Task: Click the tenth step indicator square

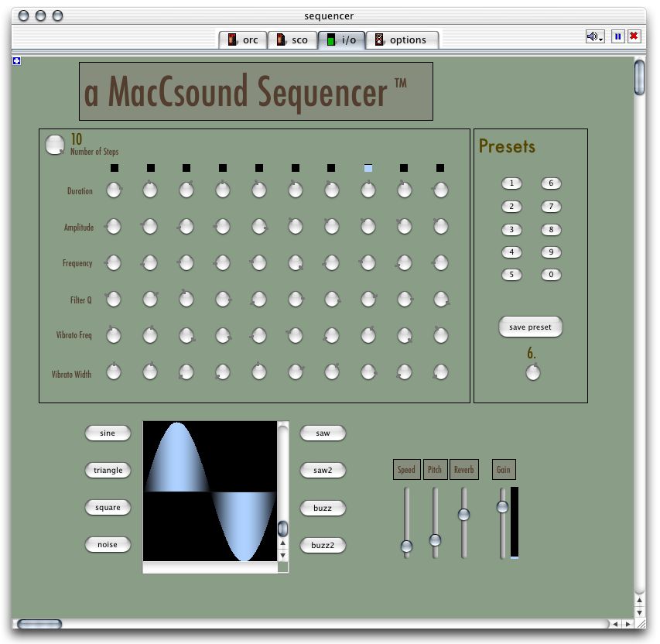Action: (x=440, y=168)
